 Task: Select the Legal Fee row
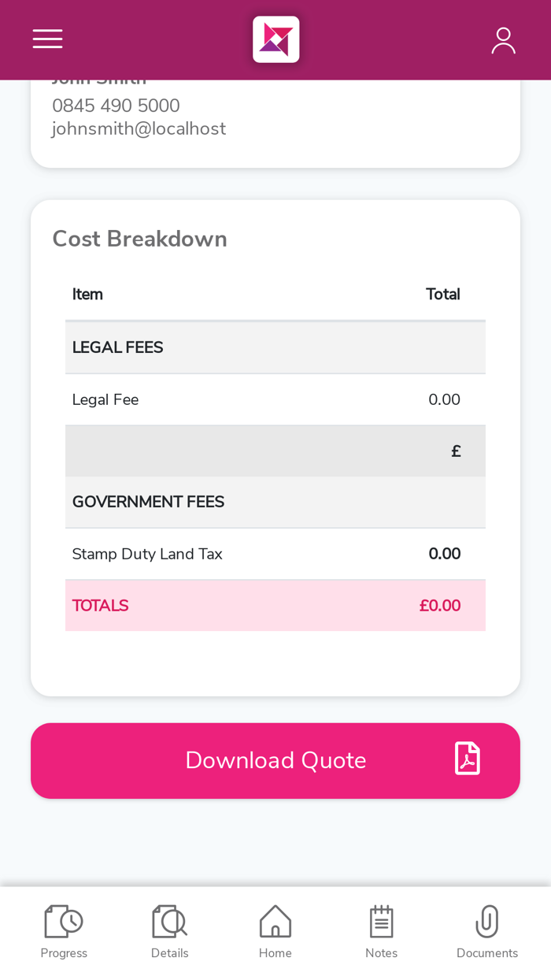275,399
